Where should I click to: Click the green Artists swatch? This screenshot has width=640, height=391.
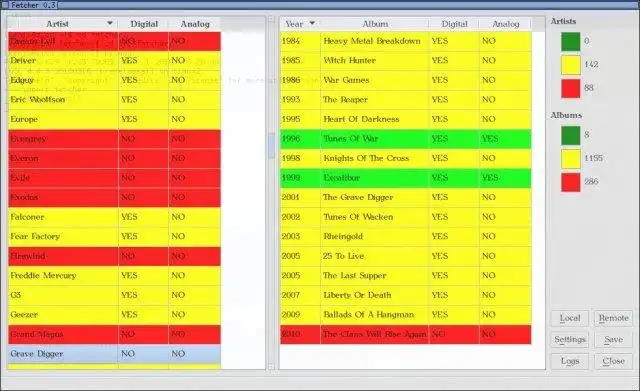tap(570, 41)
